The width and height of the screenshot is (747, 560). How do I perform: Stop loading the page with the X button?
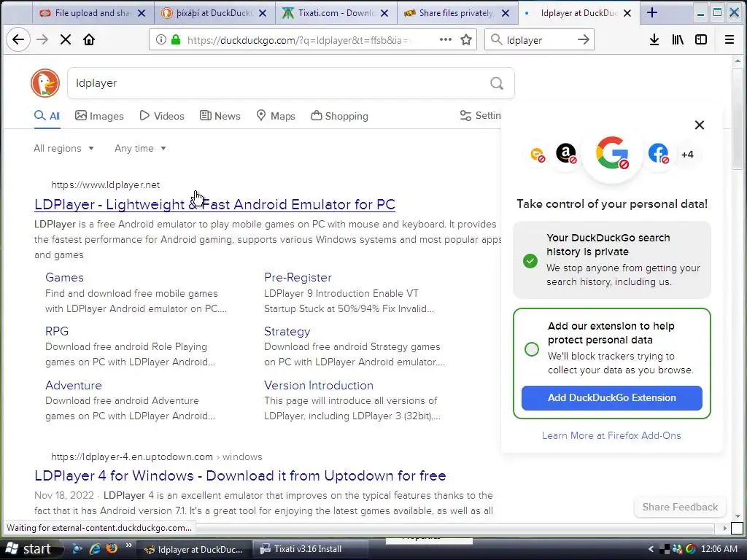66,39
